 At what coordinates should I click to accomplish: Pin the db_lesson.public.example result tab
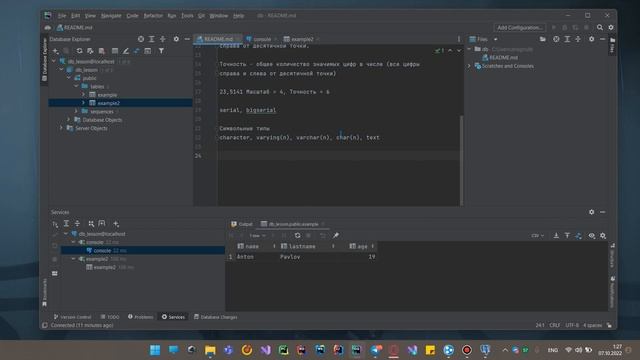click(336, 236)
